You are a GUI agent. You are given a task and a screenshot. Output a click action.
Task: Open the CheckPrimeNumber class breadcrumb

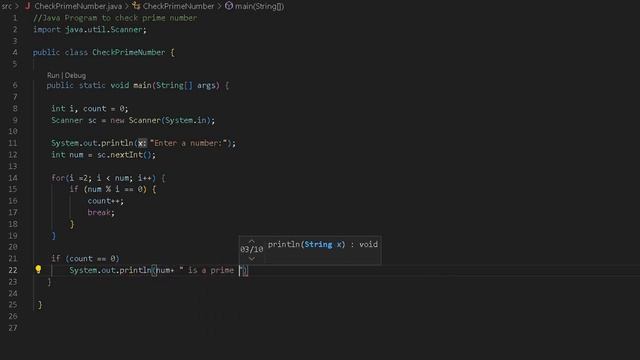[178, 6]
